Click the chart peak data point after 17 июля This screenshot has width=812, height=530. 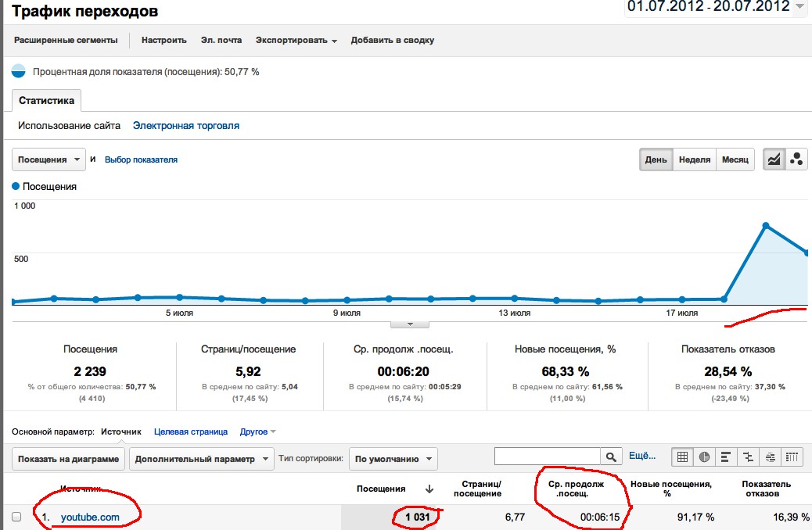(766, 226)
